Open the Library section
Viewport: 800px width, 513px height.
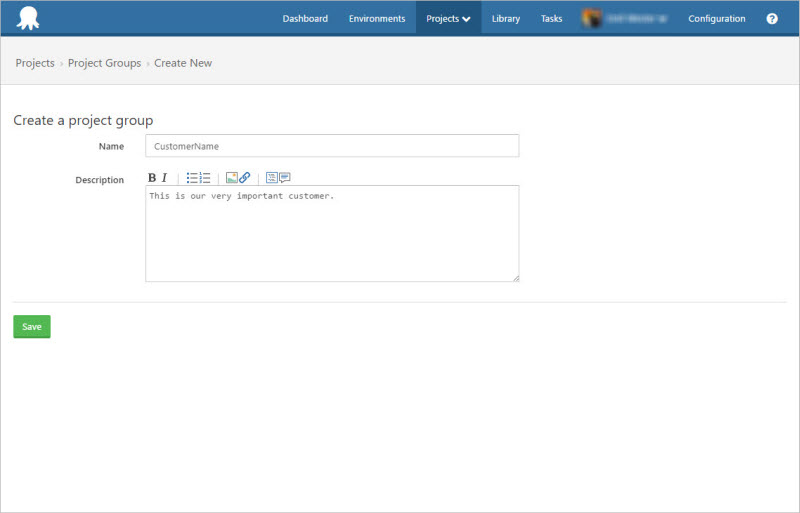click(506, 19)
